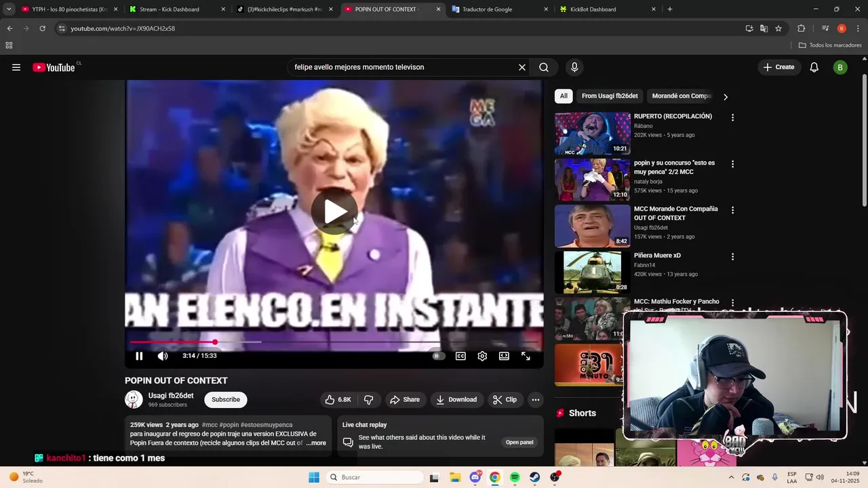Click the video progress bar scrubber
This screenshot has height=488, width=868.
[x=214, y=342]
